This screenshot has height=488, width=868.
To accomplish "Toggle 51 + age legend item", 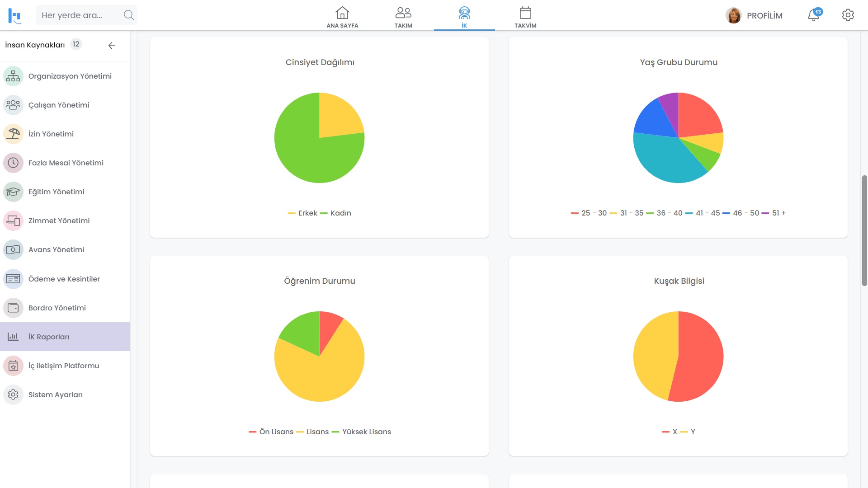I will (774, 213).
